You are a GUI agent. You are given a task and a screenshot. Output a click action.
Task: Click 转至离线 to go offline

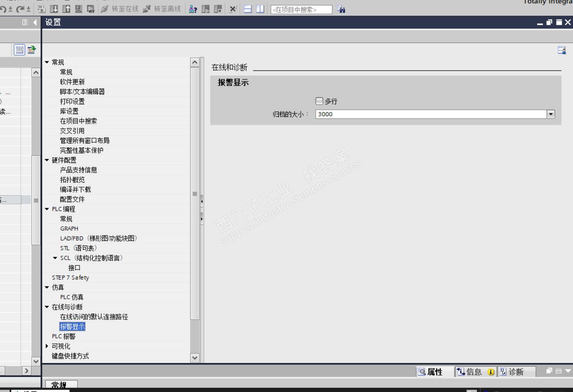click(x=162, y=9)
